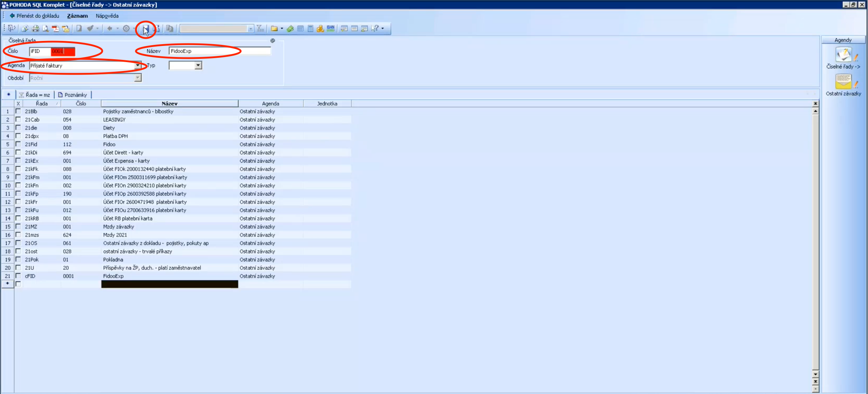
Task: Open the toolbar search combo box dropdown
Action: pyautogui.click(x=251, y=29)
